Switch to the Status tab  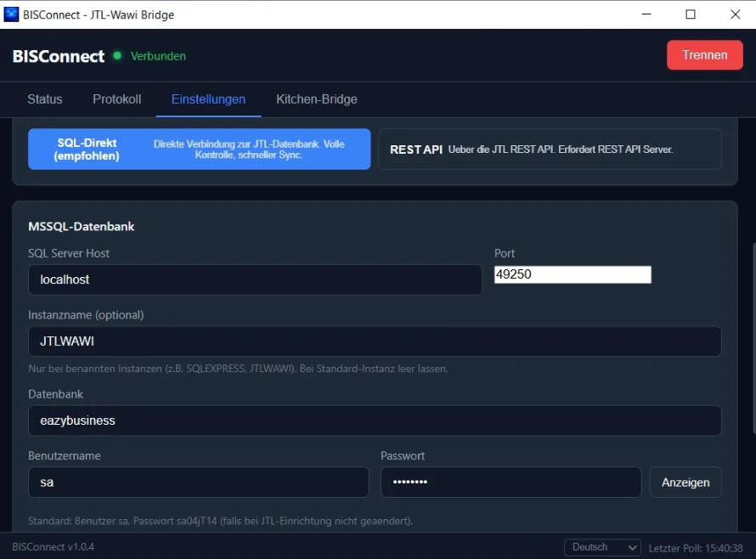[45, 99]
